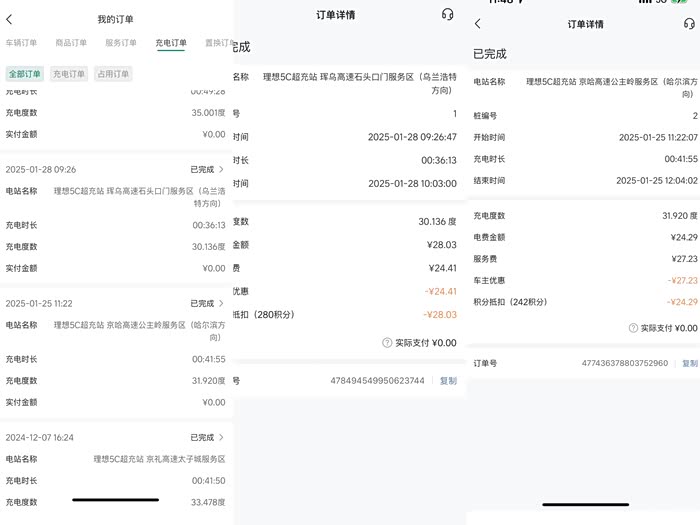Copy order number 478494549950623744
The height and width of the screenshot is (525, 700).
448,381
